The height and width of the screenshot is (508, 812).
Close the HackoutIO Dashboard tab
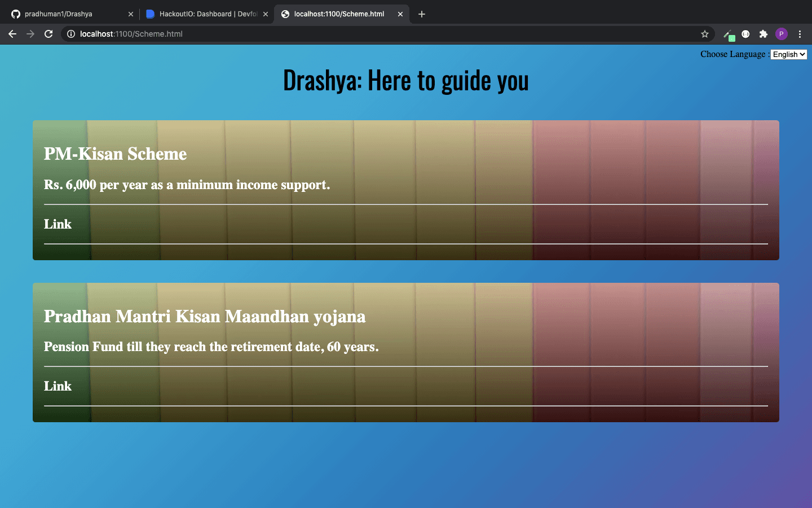pos(266,14)
